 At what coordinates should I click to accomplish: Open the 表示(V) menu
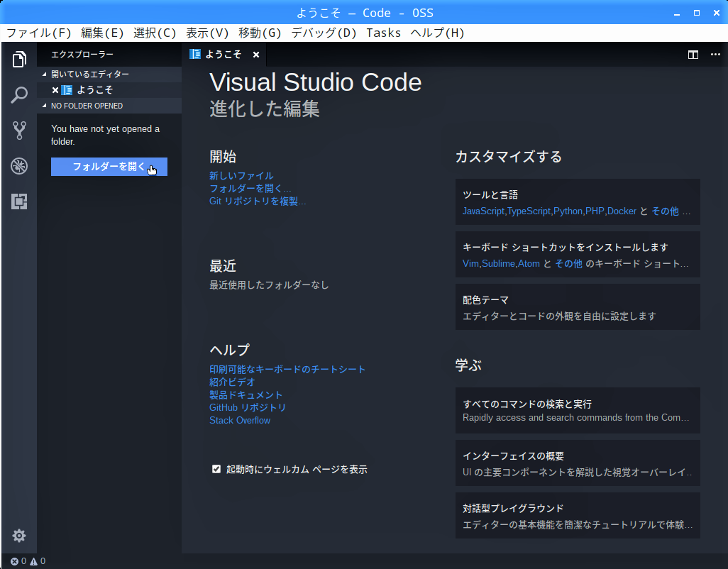[207, 33]
